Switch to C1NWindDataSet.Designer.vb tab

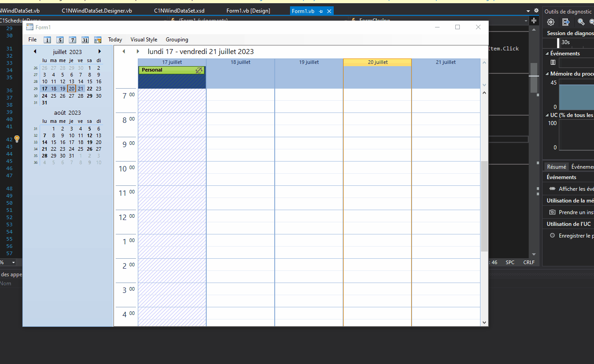(x=97, y=10)
